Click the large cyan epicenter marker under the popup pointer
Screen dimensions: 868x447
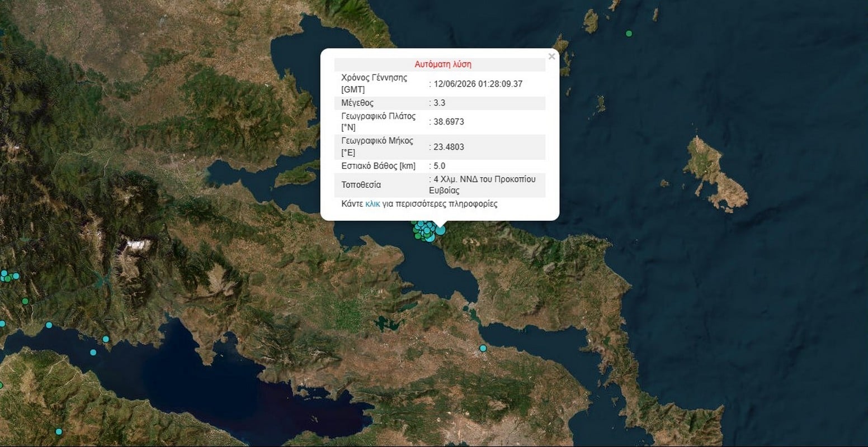point(441,230)
